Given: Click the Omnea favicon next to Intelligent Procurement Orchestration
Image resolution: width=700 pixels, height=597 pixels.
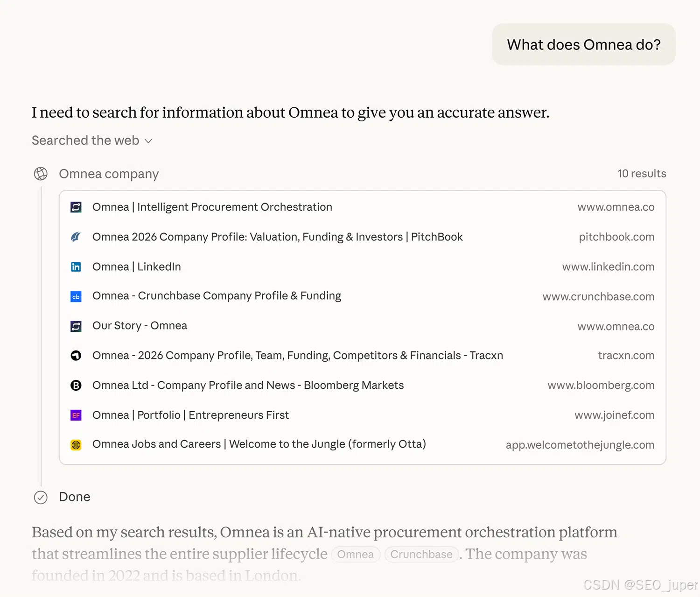Looking at the screenshot, I should point(76,207).
